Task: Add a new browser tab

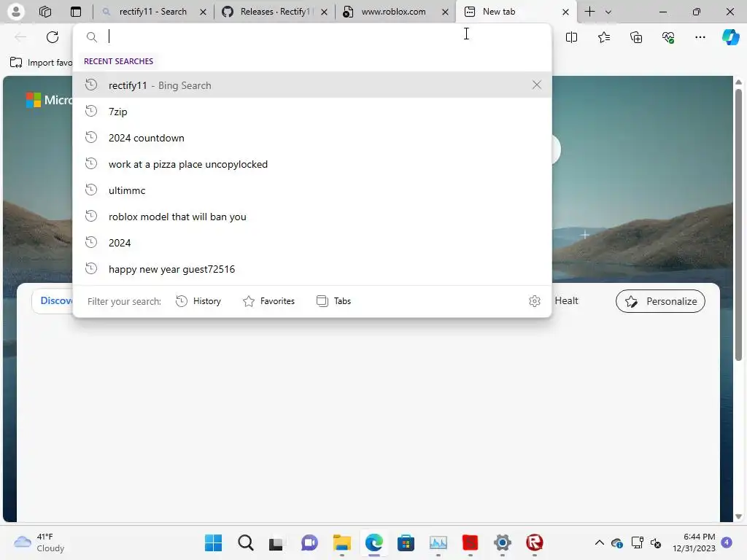Action: [589, 12]
